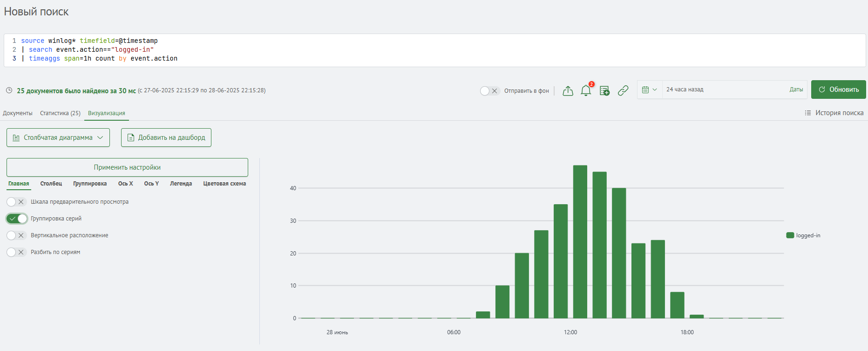This screenshot has width=868, height=351.
Task: Open the 'Столбчатая диаграмма' chart type dropdown
Action: pyautogui.click(x=58, y=138)
